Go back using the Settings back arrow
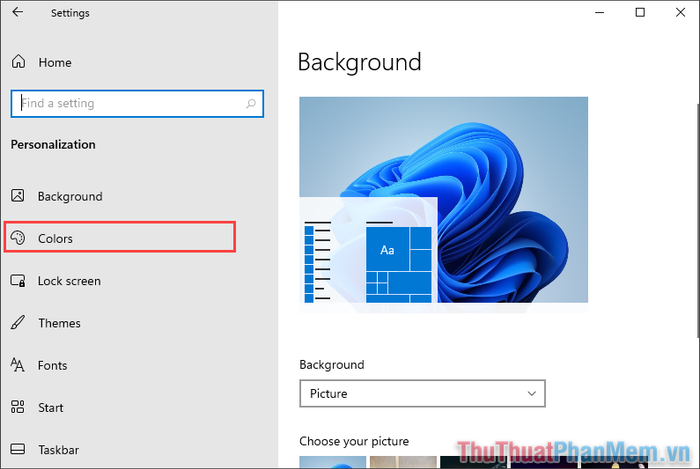 pyautogui.click(x=17, y=12)
